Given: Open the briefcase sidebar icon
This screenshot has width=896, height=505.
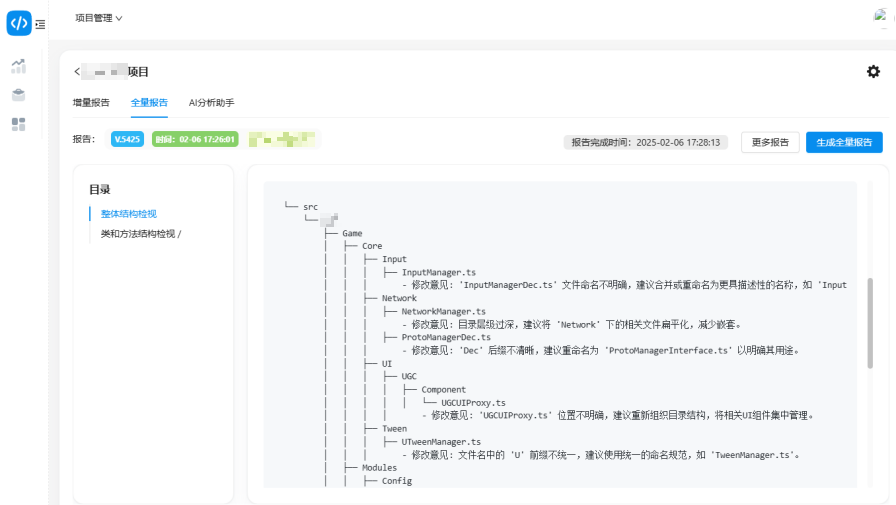Looking at the screenshot, I should (x=18, y=95).
